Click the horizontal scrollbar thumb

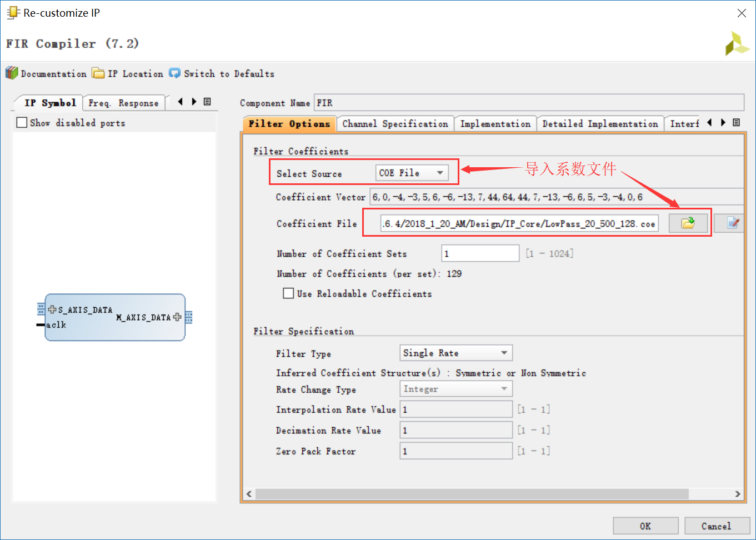tap(472, 494)
